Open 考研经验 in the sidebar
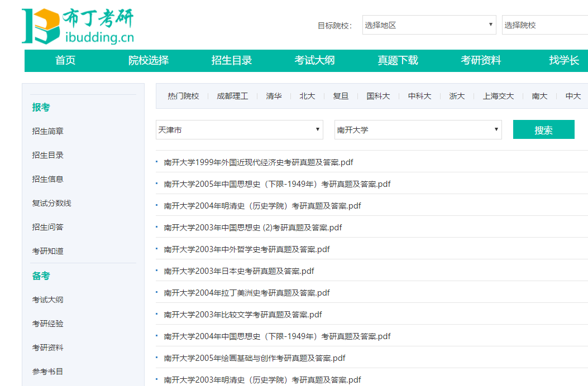Screen dimensions: 588x386 (48, 324)
